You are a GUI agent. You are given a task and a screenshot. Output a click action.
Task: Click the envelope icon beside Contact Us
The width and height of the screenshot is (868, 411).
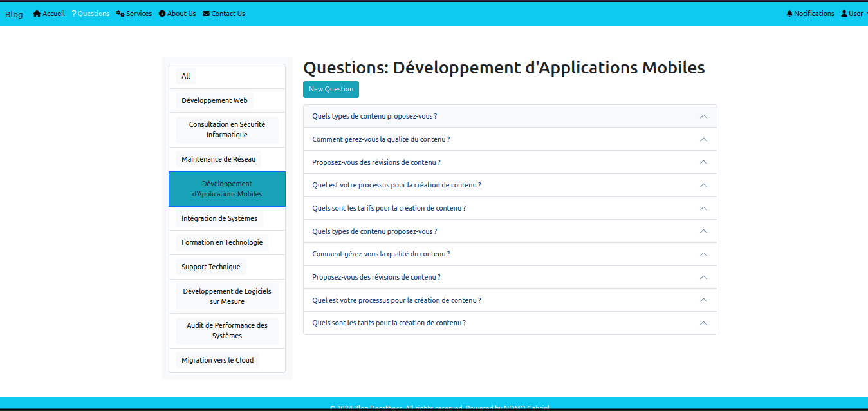206,14
